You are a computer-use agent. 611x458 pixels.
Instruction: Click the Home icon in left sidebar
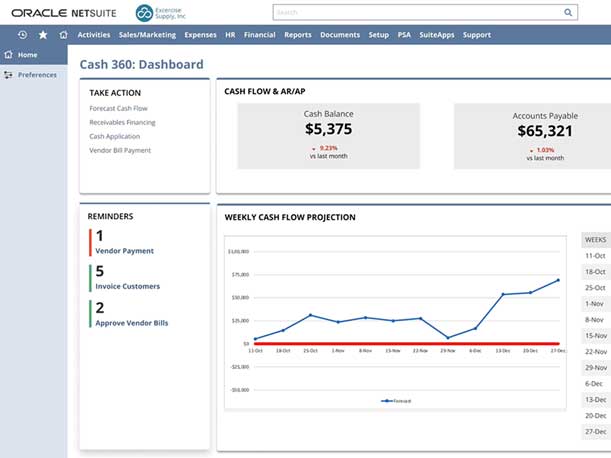point(9,55)
